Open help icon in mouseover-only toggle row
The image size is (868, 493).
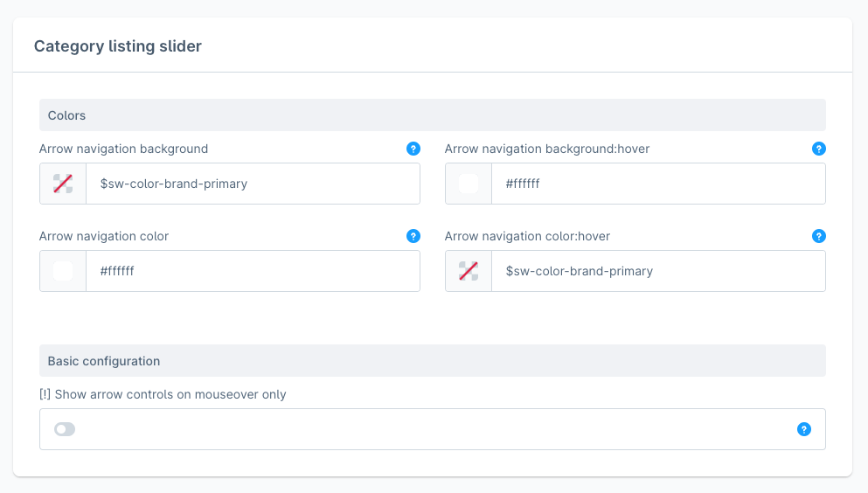(x=804, y=429)
